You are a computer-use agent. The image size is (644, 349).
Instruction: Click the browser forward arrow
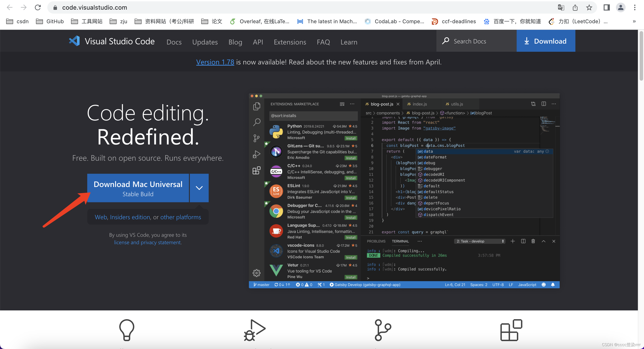24,7
